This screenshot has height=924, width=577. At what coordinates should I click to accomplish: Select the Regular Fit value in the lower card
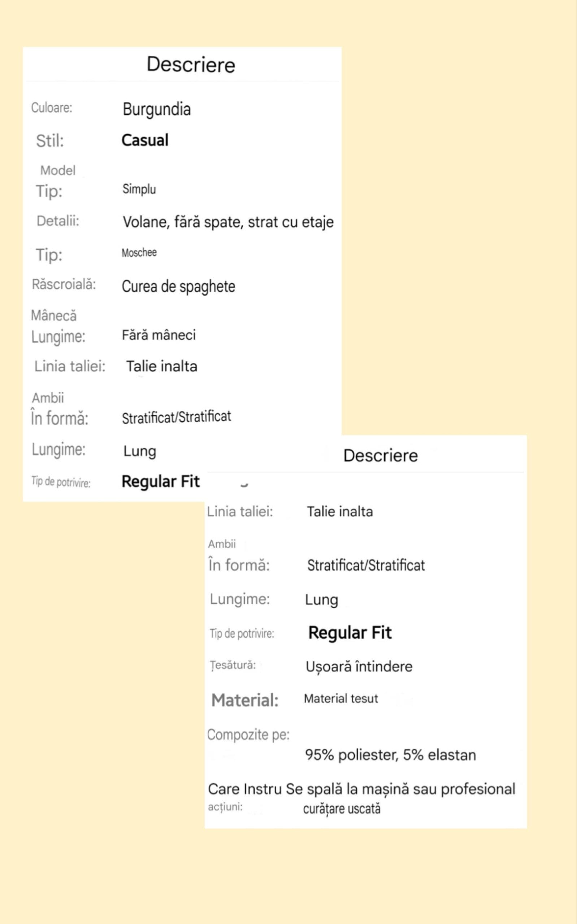tap(350, 633)
